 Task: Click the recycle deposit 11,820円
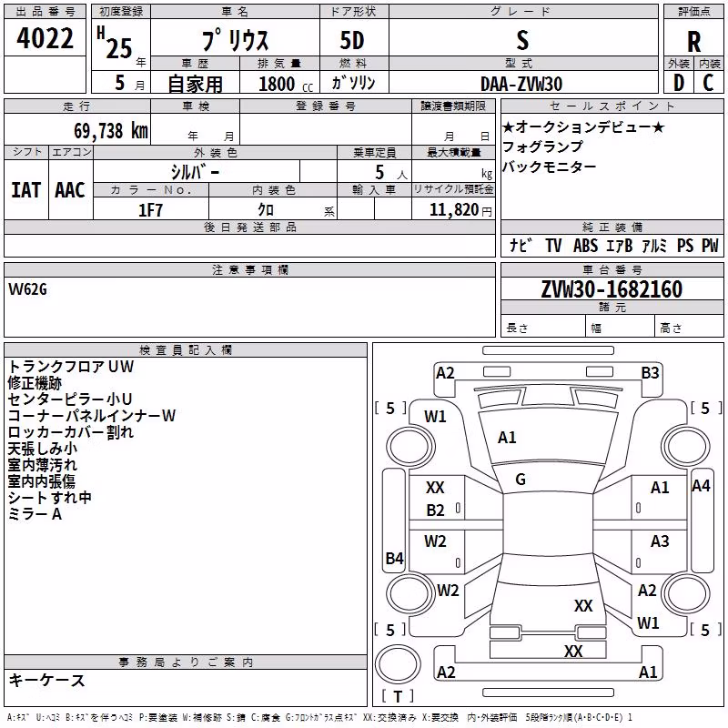[460, 210]
